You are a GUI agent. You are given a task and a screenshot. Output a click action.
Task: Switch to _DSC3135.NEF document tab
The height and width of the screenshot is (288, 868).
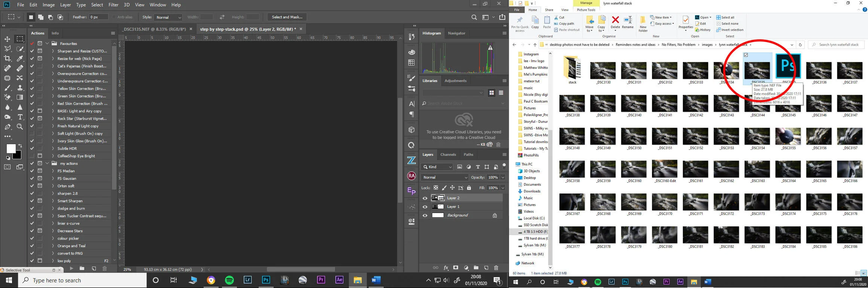click(154, 29)
